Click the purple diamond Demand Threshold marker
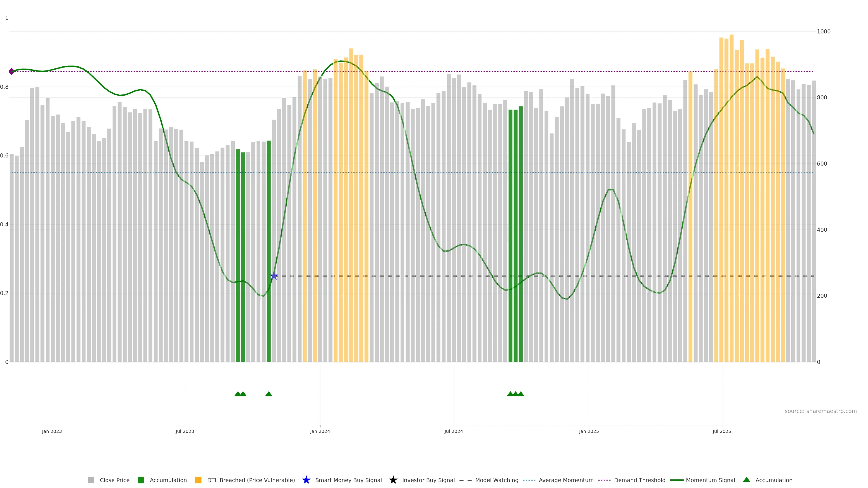This screenshot has height=488, width=868. pyautogui.click(x=12, y=71)
